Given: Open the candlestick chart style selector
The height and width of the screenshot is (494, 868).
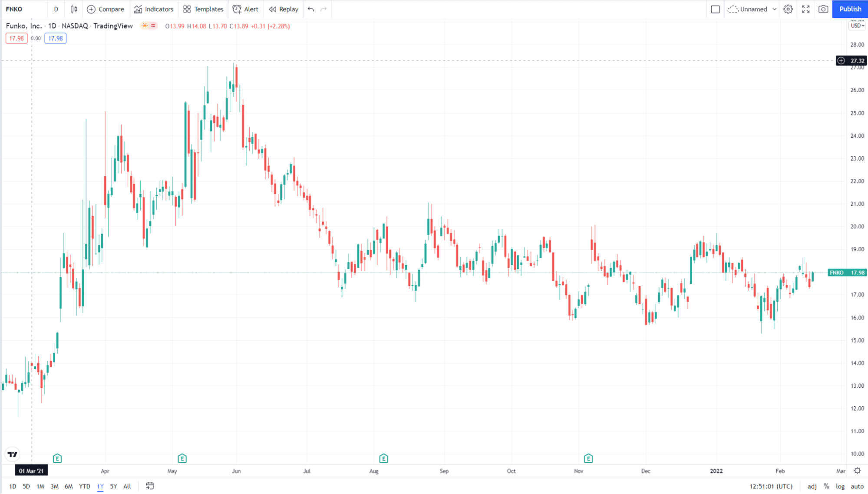Looking at the screenshot, I should tap(74, 9).
